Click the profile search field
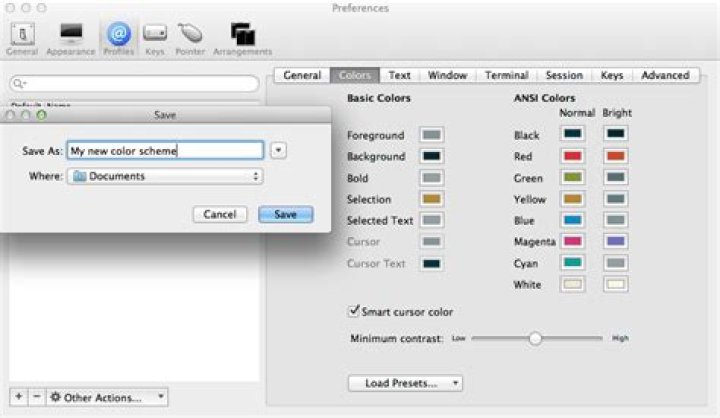 coord(134,84)
